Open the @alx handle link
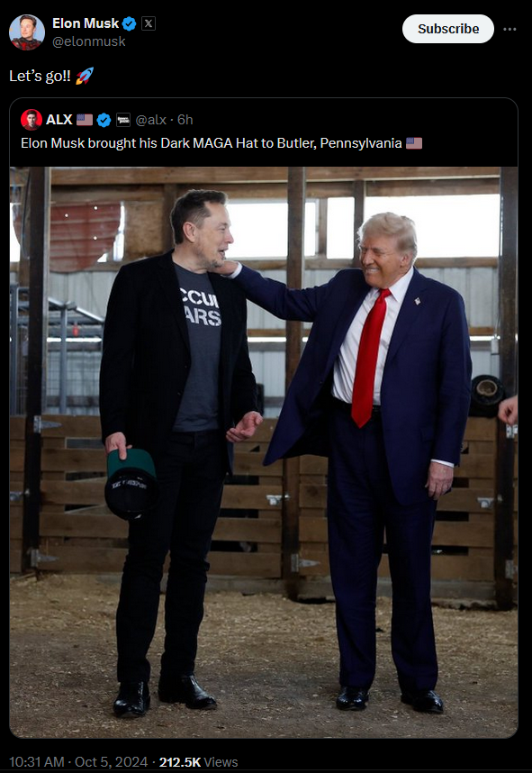The image size is (532, 773). (150, 120)
